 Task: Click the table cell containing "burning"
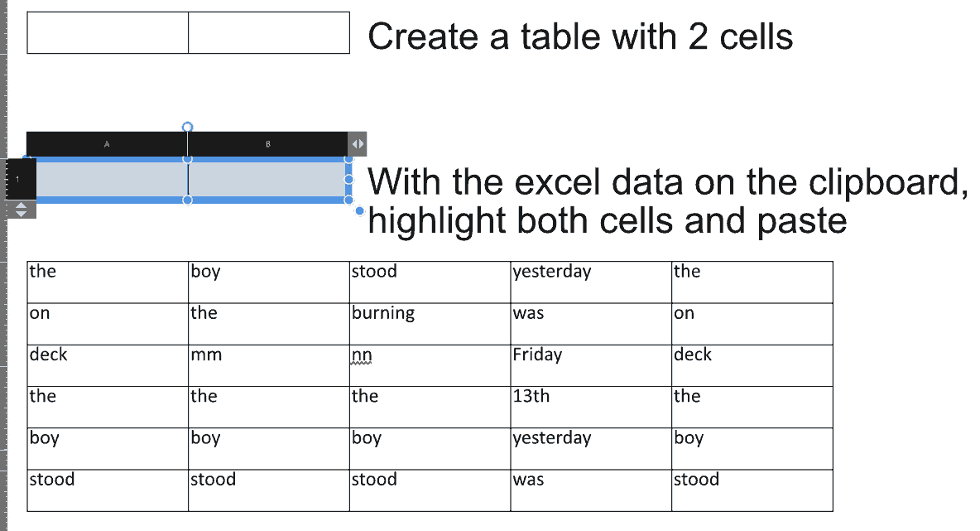[430, 324]
